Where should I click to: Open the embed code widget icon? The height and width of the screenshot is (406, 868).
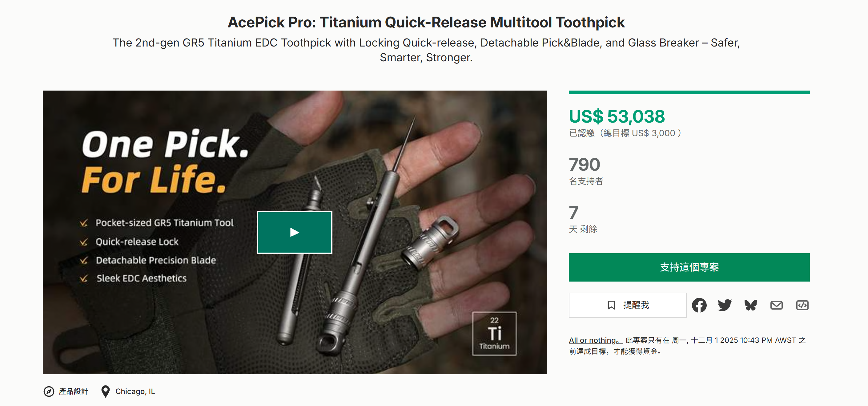point(802,305)
